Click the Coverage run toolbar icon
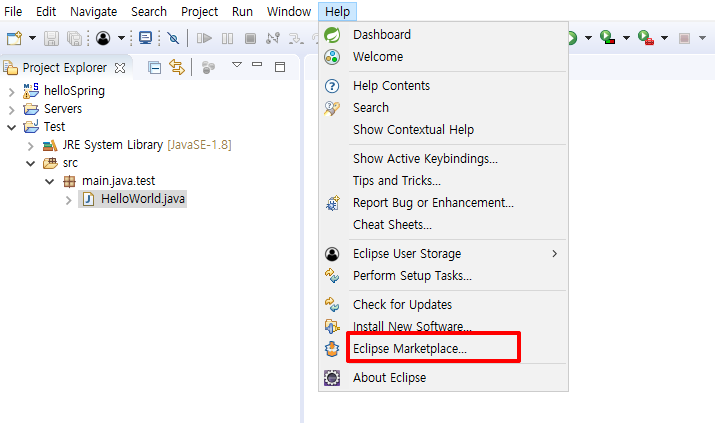The width and height of the screenshot is (715, 423). click(607, 37)
